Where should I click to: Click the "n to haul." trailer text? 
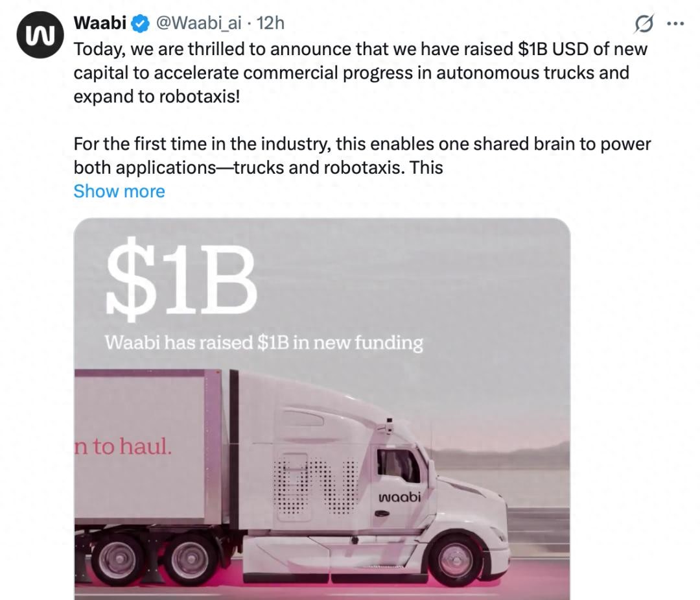(x=124, y=447)
